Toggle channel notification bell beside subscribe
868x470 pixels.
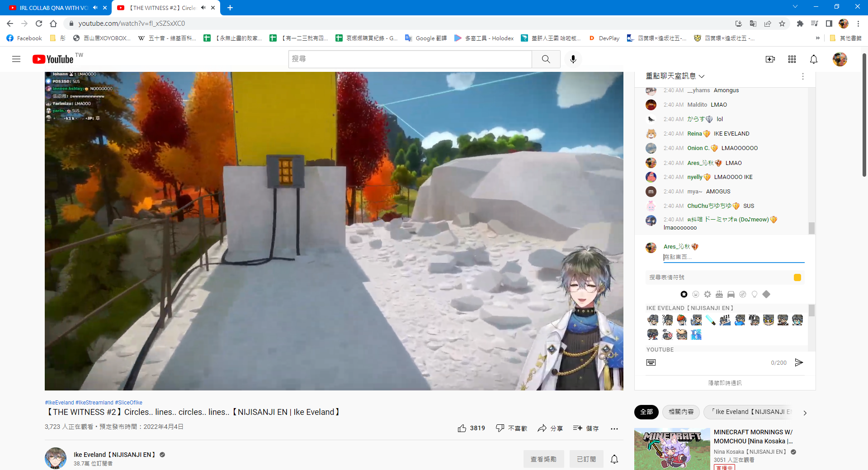(614, 459)
